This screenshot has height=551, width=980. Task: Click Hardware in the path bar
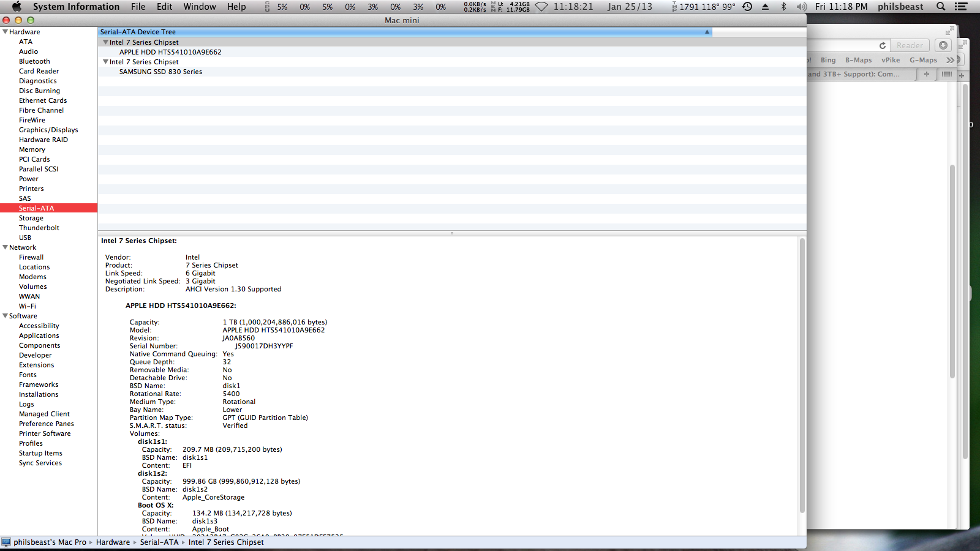[x=113, y=542]
